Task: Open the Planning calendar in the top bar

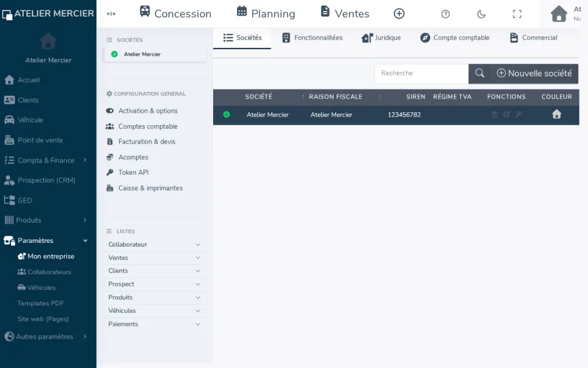Action: (266, 13)
